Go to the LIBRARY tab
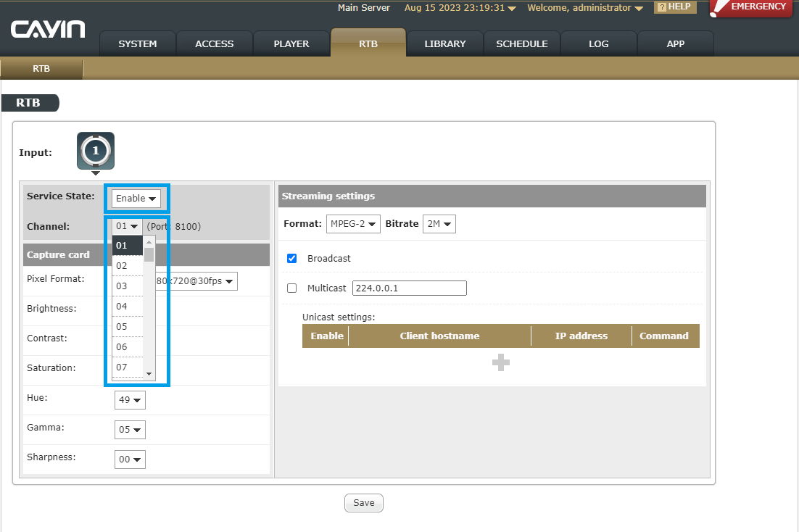The height and width of the screenshot is (532, 799). (445, 43)
